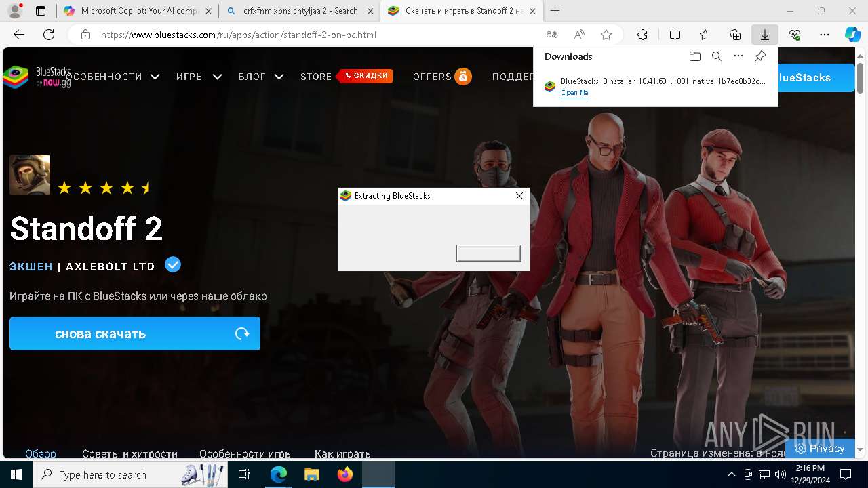Open the Split screen icon

click(675, 35)
